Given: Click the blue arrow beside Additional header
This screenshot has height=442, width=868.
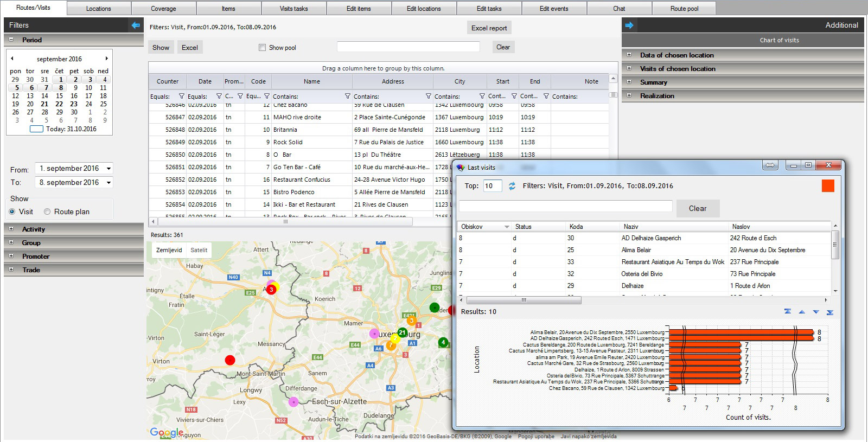Looking at the screenshot, I should (x=629, y=25).
